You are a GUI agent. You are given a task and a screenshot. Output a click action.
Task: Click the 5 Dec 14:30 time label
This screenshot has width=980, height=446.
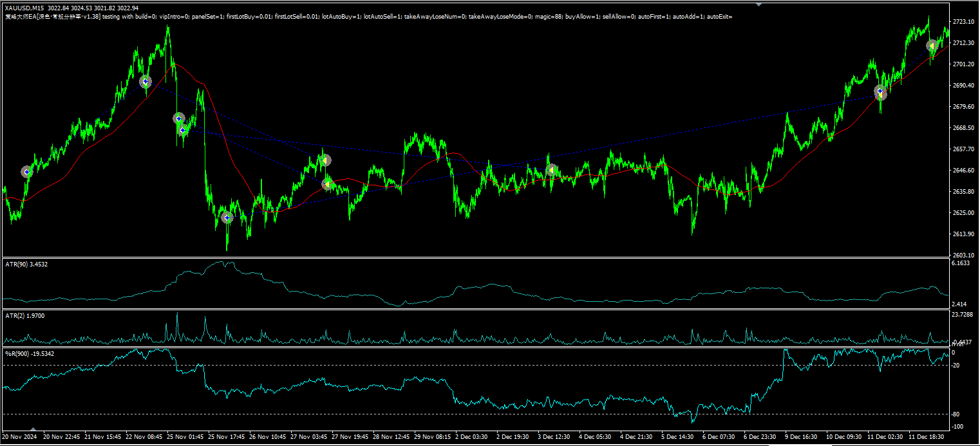[x=679, y=436]
